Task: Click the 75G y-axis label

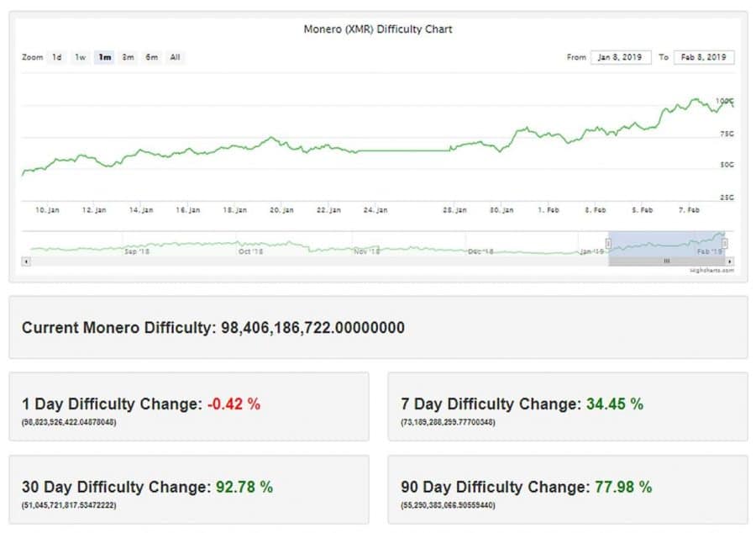Action: point(727,135)
